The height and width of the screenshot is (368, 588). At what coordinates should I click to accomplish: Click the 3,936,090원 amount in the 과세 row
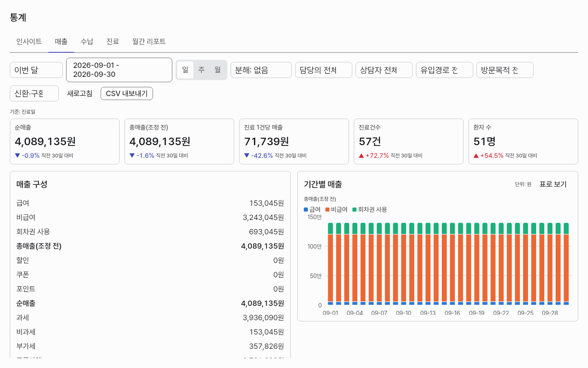263,318
